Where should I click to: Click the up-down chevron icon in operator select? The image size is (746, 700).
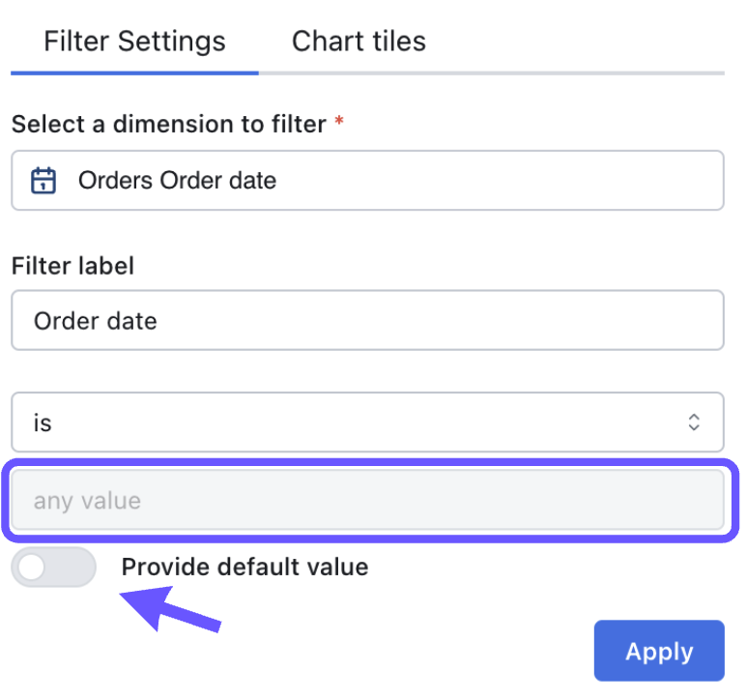tap(694, 423)
